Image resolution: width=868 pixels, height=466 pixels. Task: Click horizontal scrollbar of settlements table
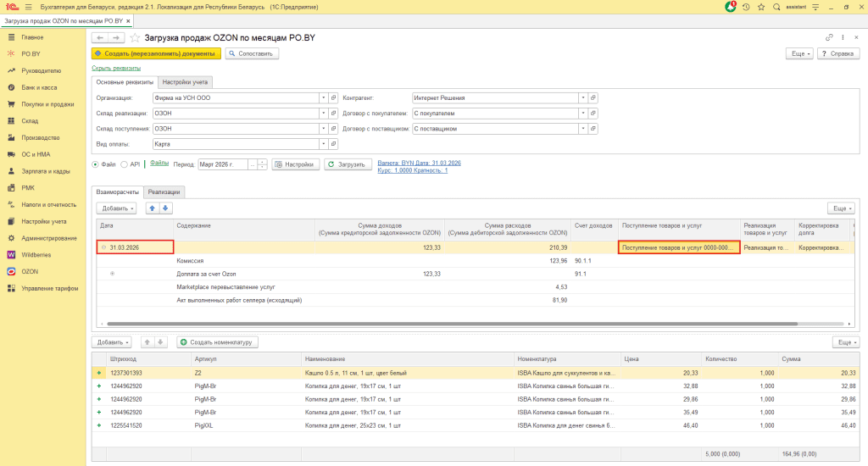pyautogui.click(x=452, y=324)
